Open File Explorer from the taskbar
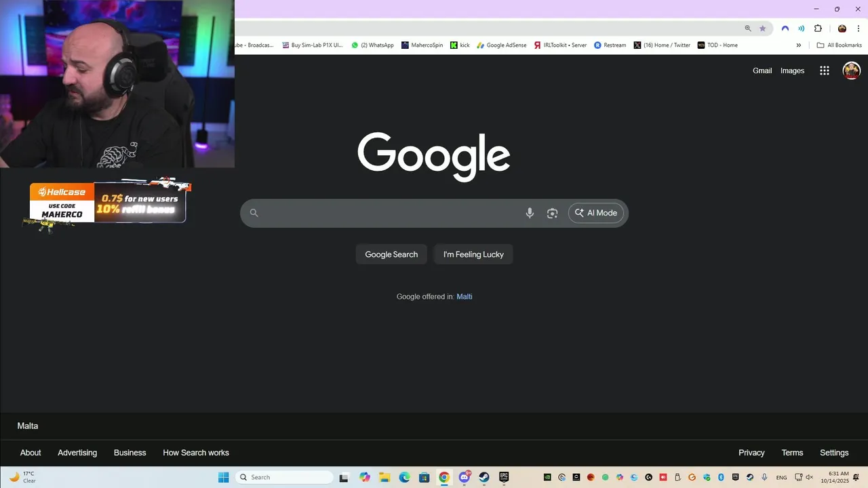 click(x=384, y=477)
